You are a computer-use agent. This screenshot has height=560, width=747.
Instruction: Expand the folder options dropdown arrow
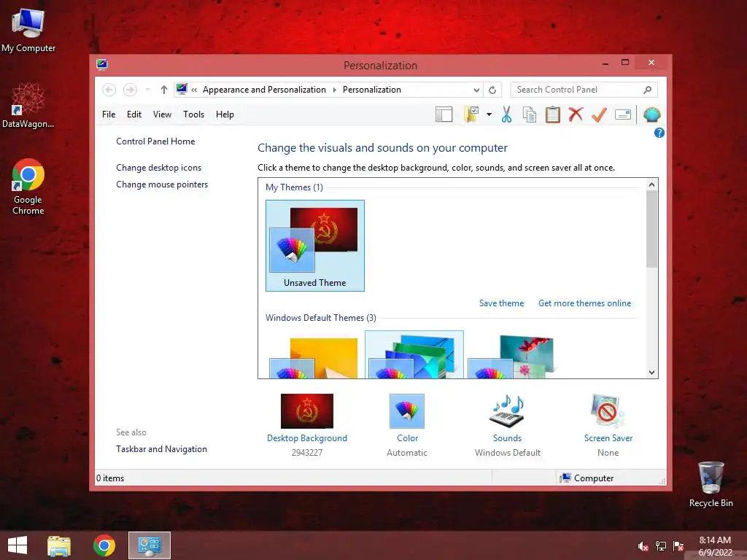tap(489, 114)
